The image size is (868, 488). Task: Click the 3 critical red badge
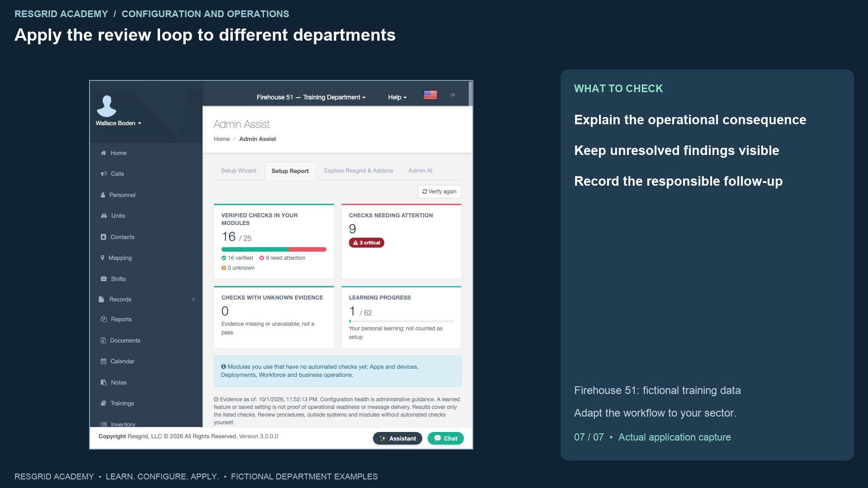tap(367, 243)
